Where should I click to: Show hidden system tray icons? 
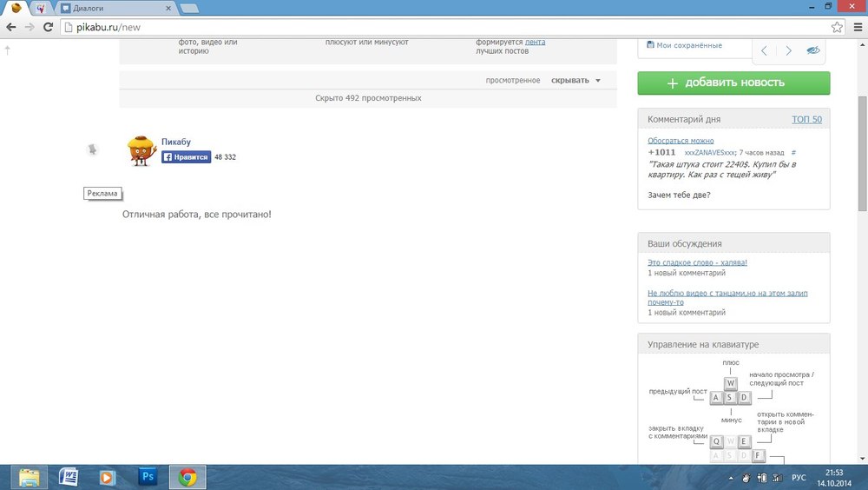730,478
